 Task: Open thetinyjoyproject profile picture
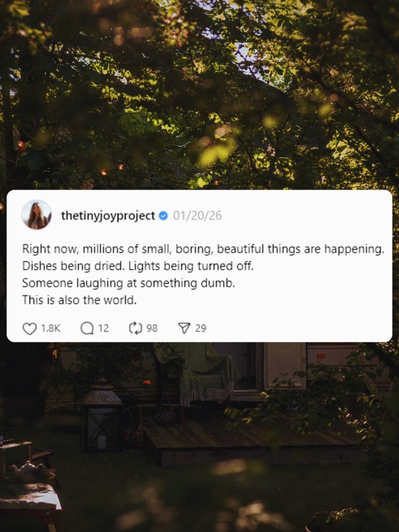(x=36, y=215)
